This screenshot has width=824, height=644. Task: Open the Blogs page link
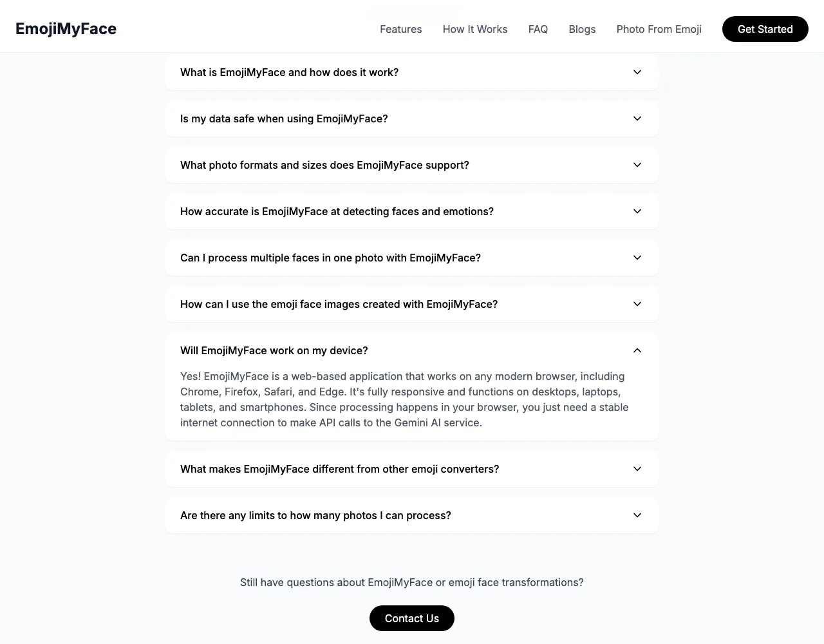583,29
